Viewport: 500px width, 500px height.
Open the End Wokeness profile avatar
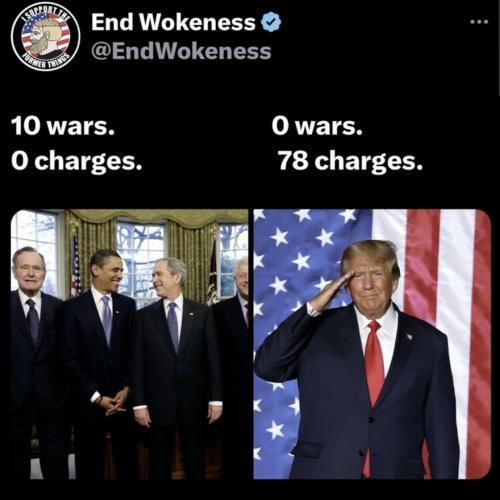tap(46, 37)
